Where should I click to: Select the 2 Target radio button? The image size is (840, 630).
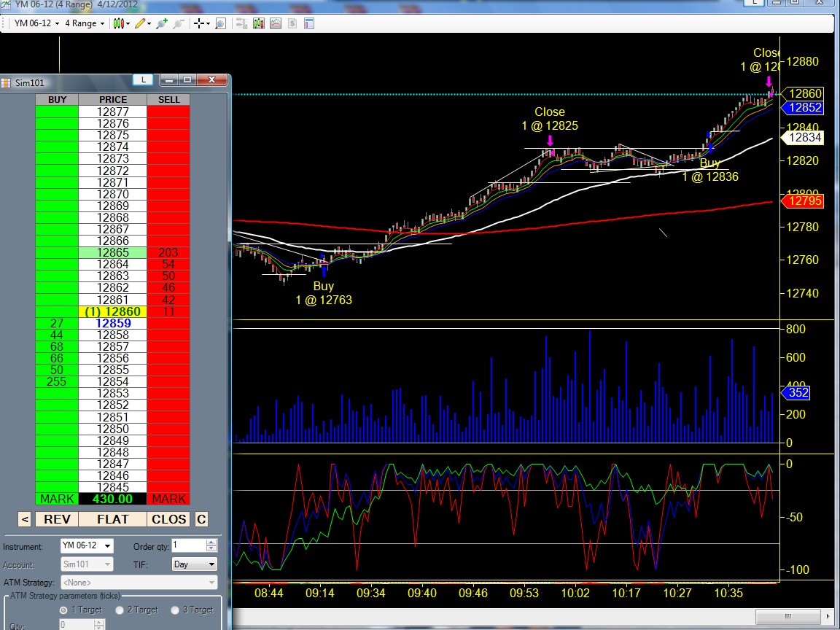(x=120, y=610)
